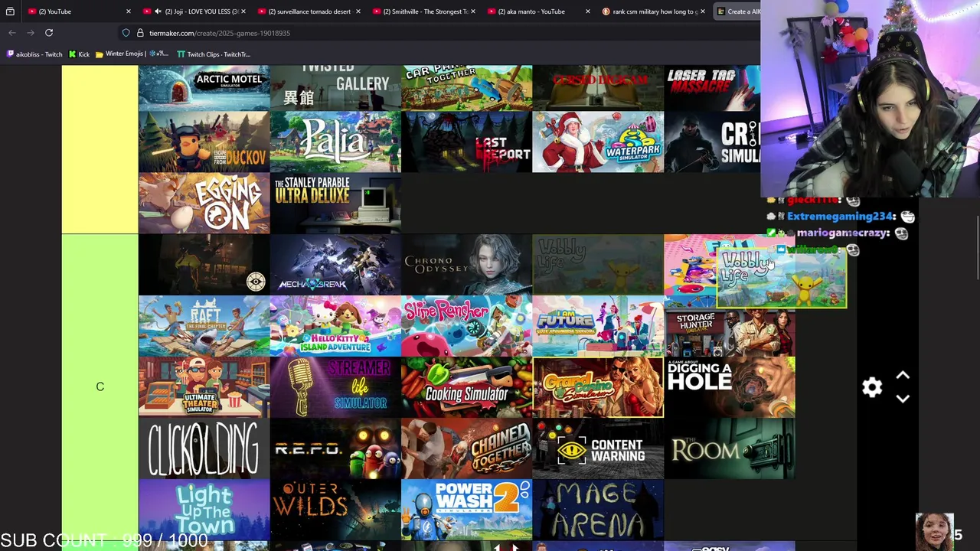Switch to the rank csm military tab
Viewport: 980px width, 551px height.
[655, 11]
